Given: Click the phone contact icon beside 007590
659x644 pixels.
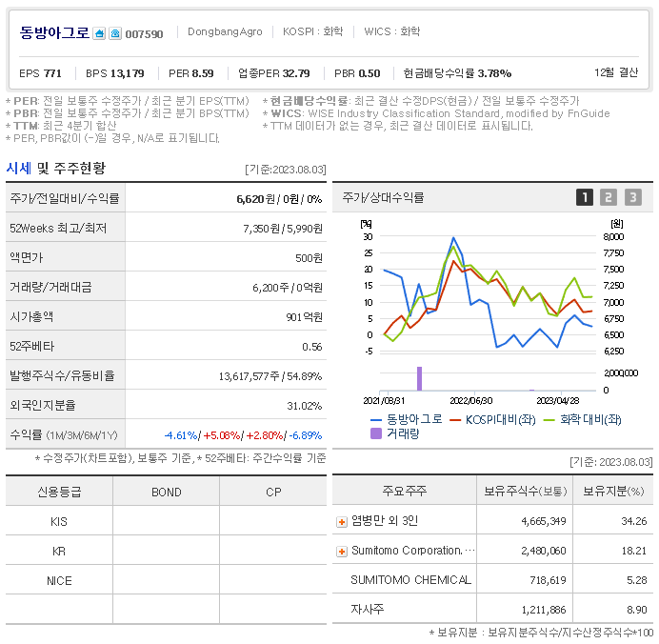Looking at the screenshot, I should click(115, 33).
